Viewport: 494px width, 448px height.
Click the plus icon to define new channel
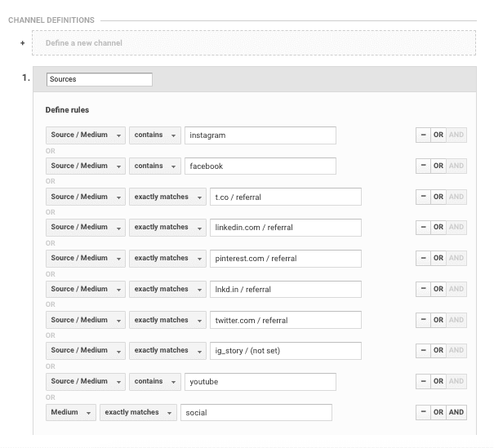(x=22, y=43)
